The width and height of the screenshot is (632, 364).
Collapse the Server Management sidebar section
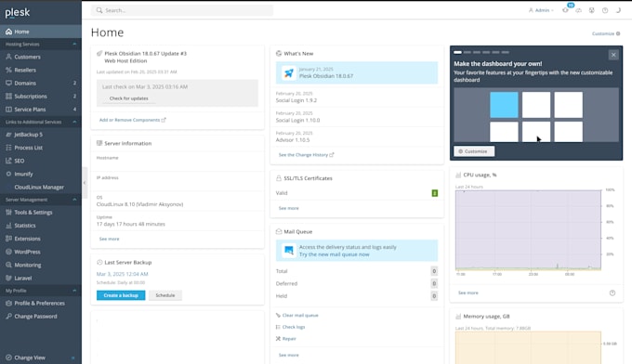(74, 200)
